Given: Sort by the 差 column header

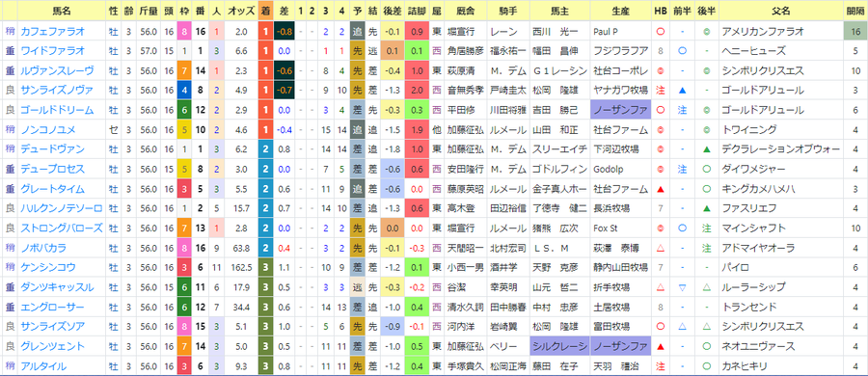Looking at the screenshot, I should point(285,11).
